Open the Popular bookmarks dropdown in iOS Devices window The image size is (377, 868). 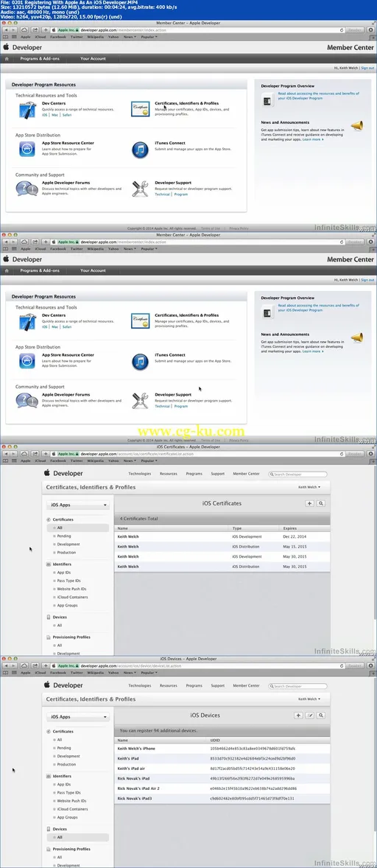point(148,673)
